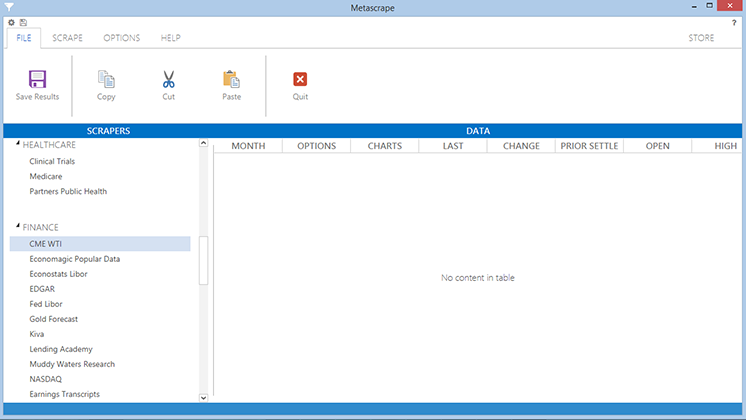This screenshot has width=746, height=420.
Task: Open the gear settings icon in quick access bar
Action: tap(11, 22)
